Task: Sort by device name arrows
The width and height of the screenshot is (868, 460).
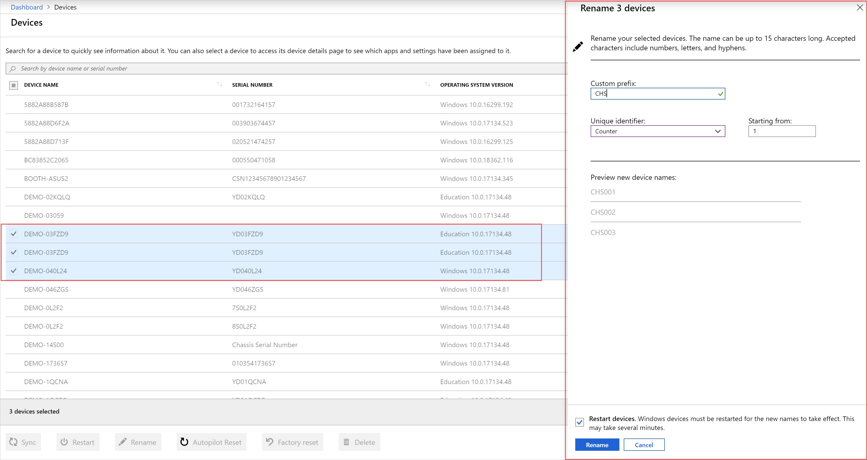Action: [220, 84]
